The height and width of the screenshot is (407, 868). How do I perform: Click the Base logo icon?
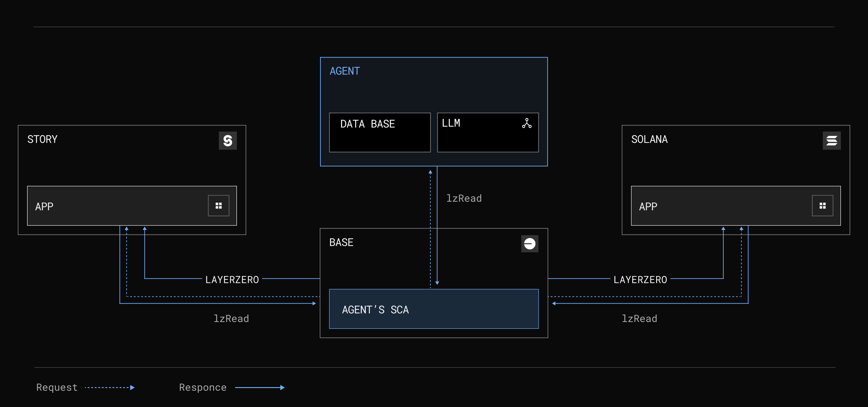tap(529, 244)
